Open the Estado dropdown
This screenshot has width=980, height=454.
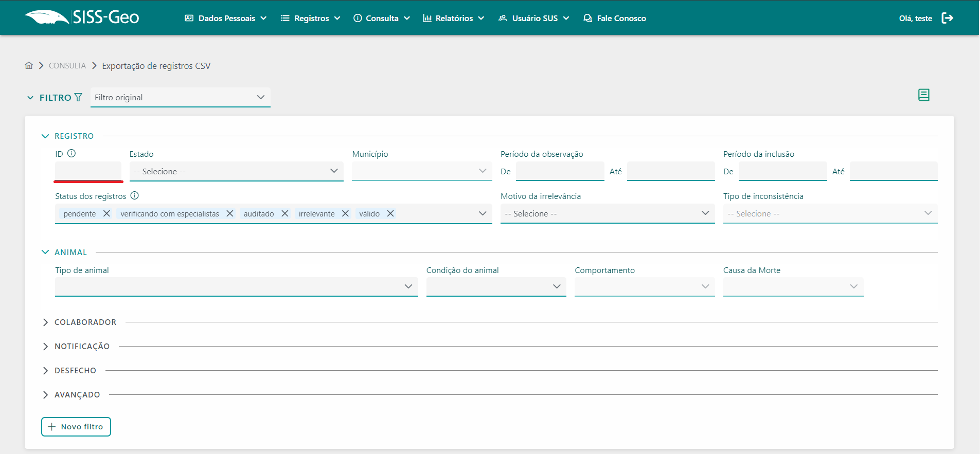point(236,171)
